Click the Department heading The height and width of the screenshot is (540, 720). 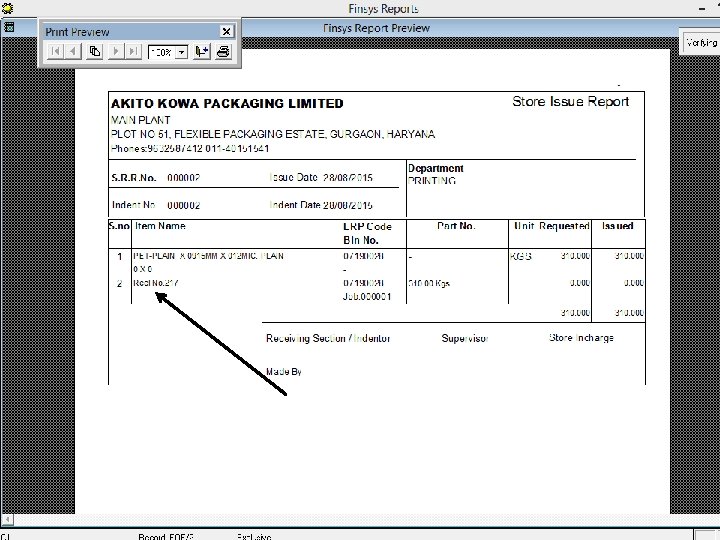436,169
